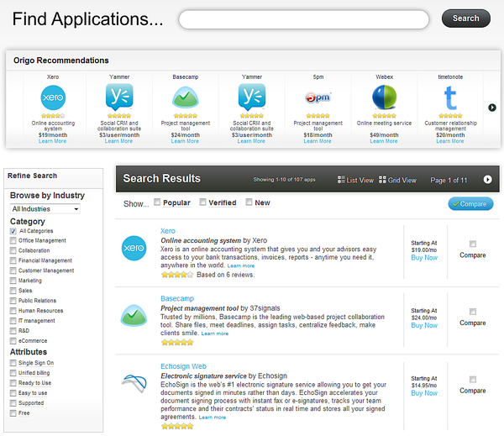Tick the Compare checkbox for Basecamp
The height and width of the screenshot is (436, 504).
[472, 312]
